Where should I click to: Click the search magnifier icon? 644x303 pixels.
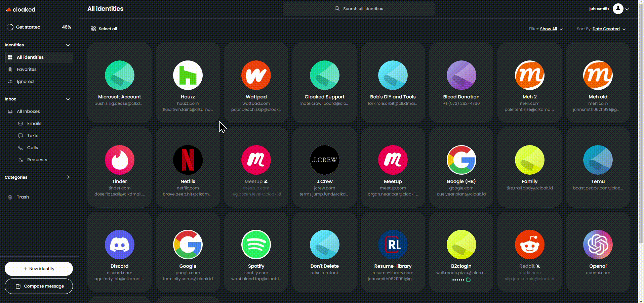pyautogui.click(x=337, y=8)
